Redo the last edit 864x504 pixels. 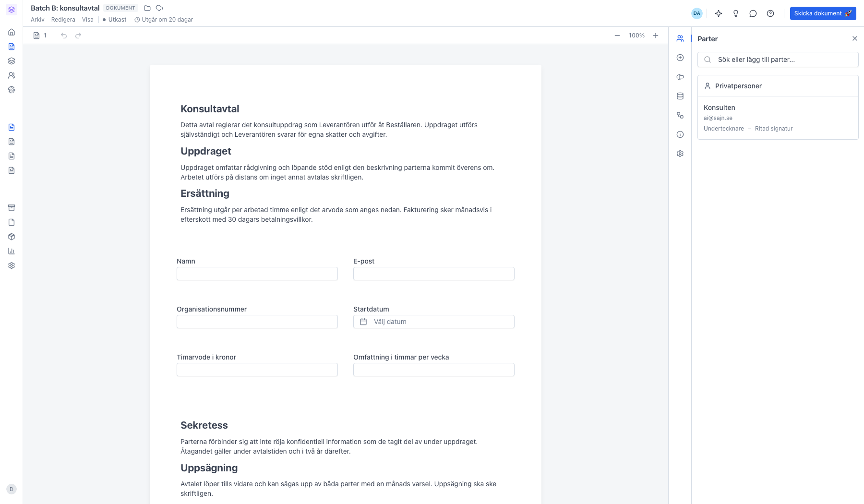coord(78,36)
